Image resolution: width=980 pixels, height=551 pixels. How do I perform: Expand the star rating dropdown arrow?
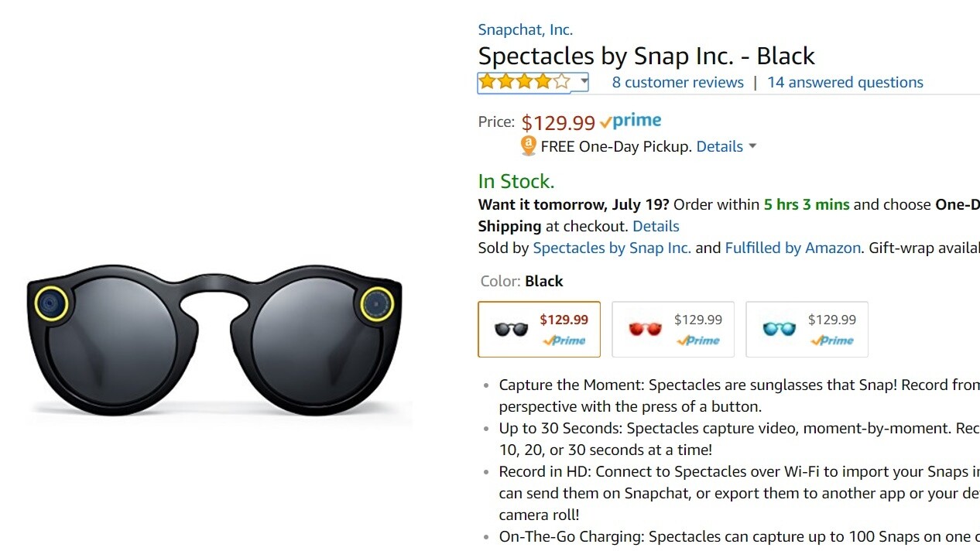[x=584, y=80]
